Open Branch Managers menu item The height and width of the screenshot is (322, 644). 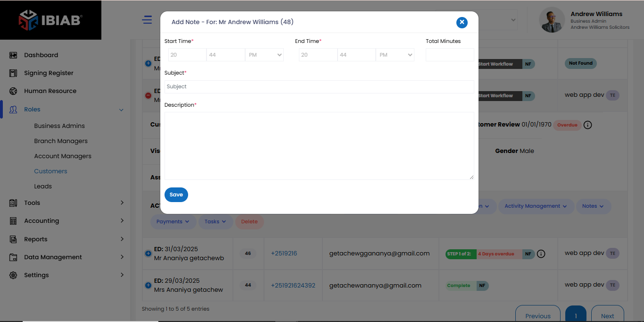click(61, 141)
